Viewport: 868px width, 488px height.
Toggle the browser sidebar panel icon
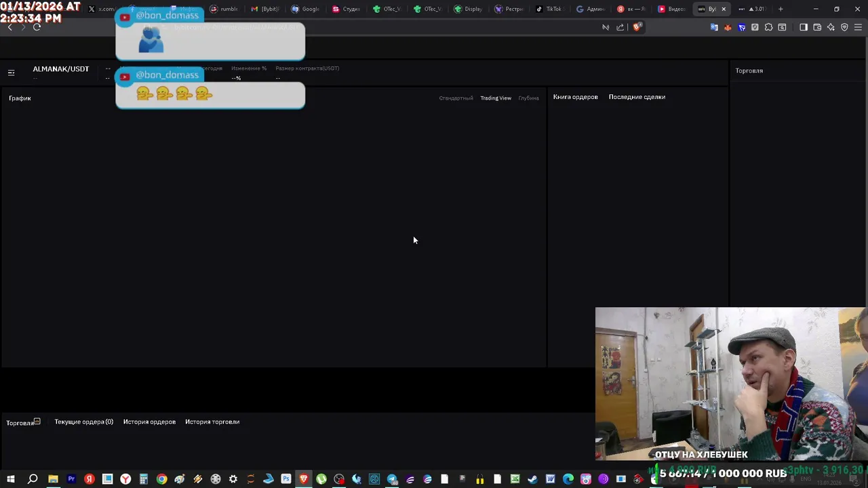(804, 27)
